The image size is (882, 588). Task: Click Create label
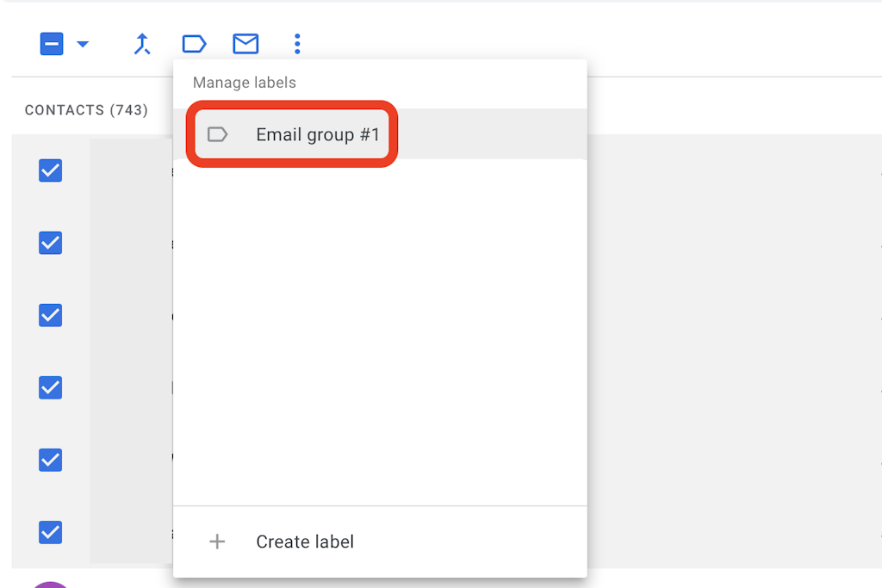(x=304, y=542)
